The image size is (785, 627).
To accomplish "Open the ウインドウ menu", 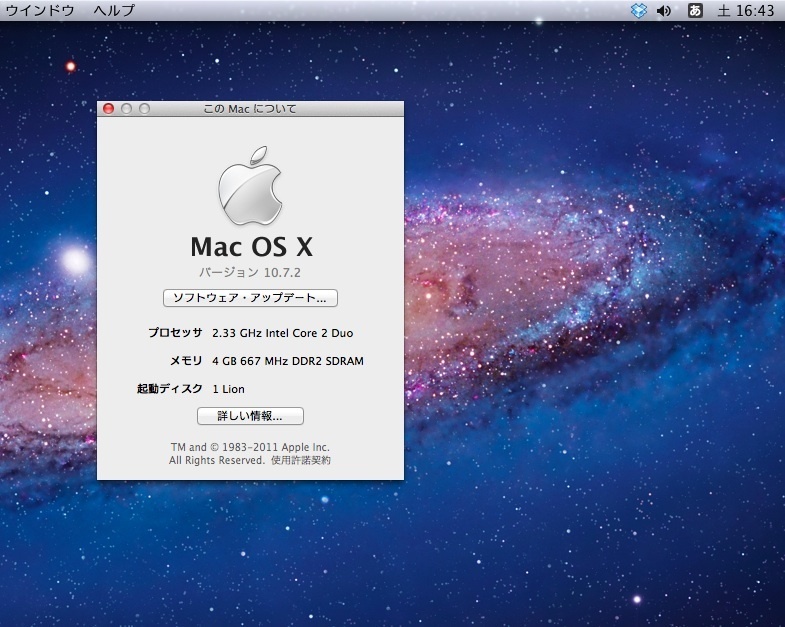I will 40,10.
